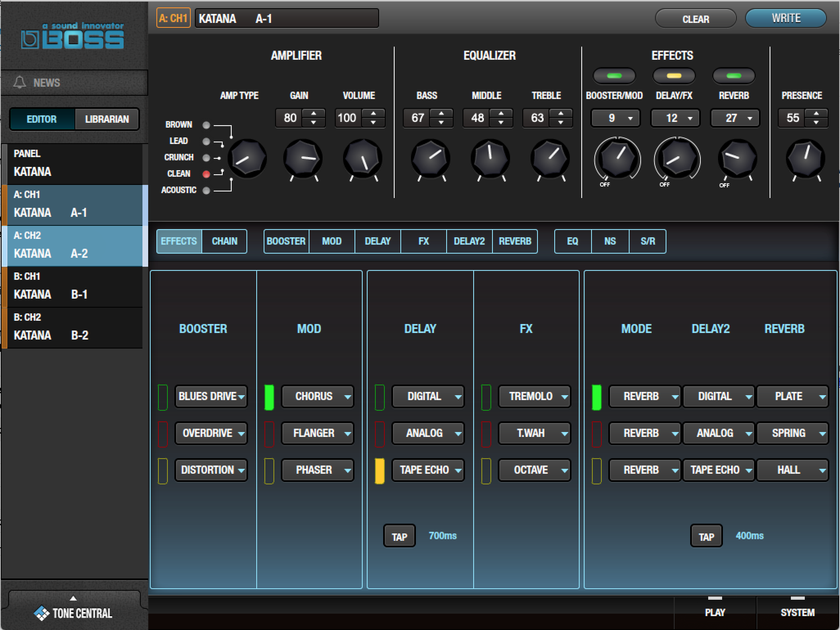The image size is (840, 630).
Task: Click the NEWS bell icon
Action: coord(20,83)
